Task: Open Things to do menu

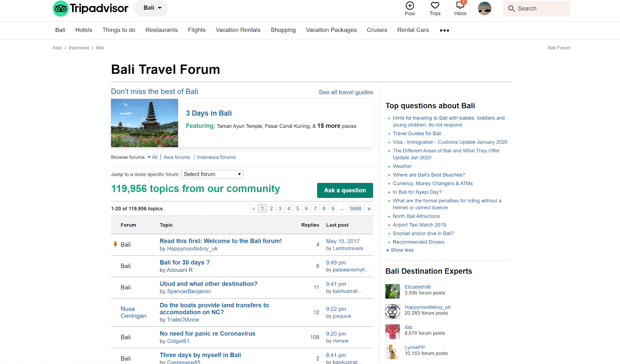Action: pyautogui.click(x=119, y=30)
